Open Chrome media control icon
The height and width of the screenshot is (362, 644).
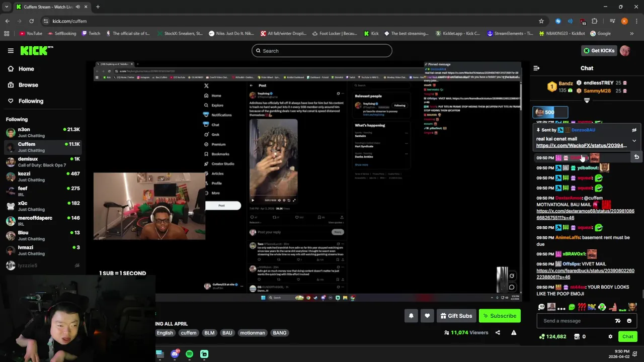[x=612, y=21]
